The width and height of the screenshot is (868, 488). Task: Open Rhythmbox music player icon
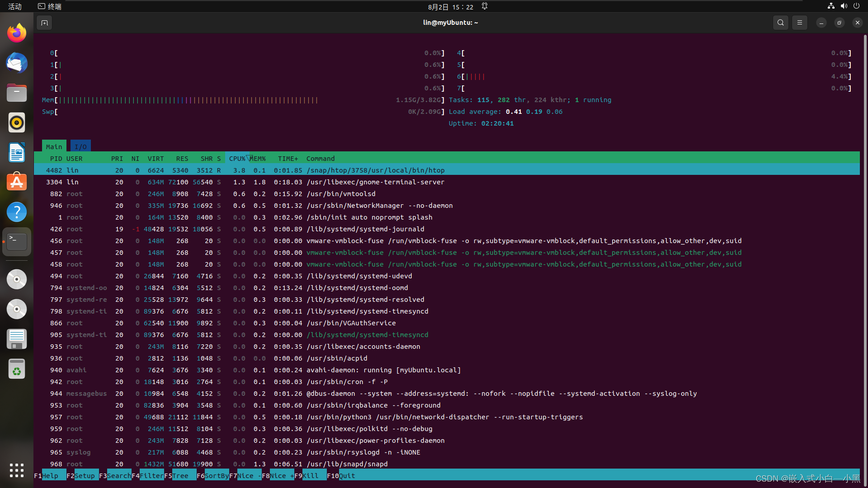pos(17,122)
